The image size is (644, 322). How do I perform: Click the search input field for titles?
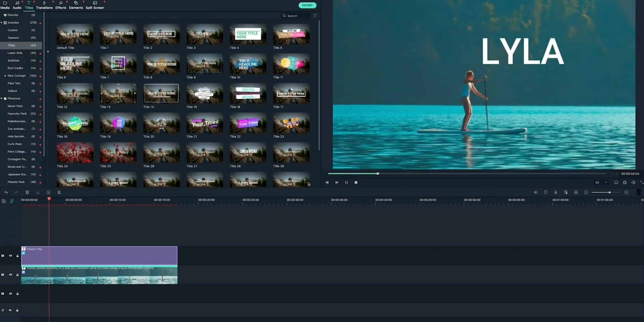(x=297, y=16)
